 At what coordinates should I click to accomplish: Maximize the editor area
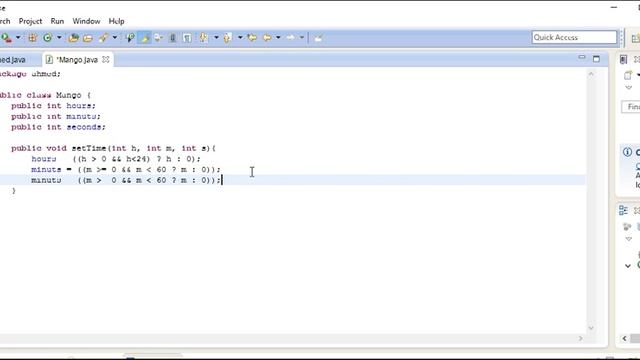point(596,59)
